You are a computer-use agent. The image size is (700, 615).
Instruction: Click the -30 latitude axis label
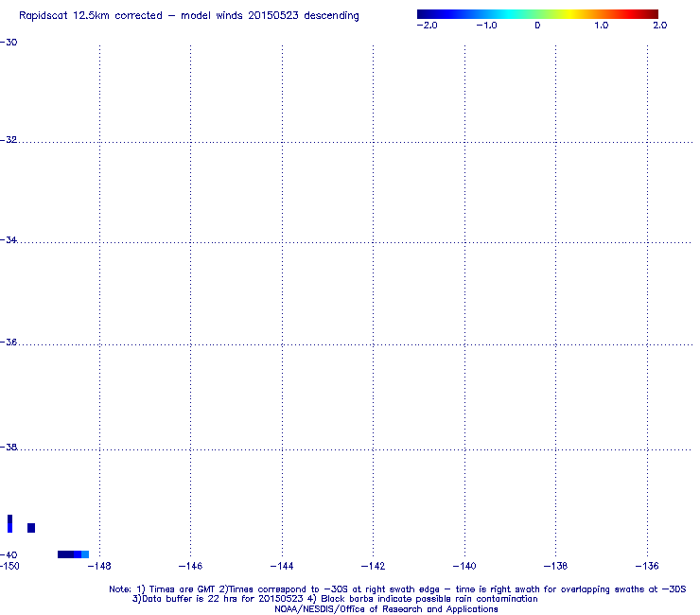pyautogui.click(x=9, y=43)
